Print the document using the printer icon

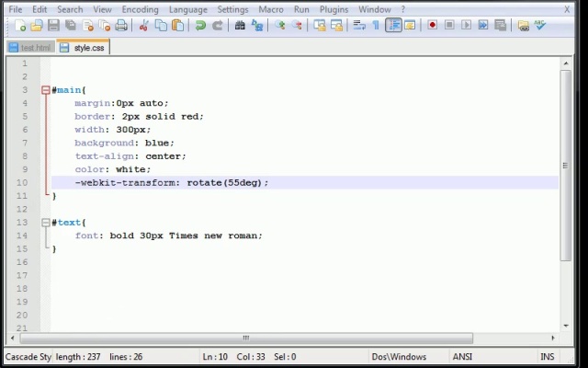point(121,25)
